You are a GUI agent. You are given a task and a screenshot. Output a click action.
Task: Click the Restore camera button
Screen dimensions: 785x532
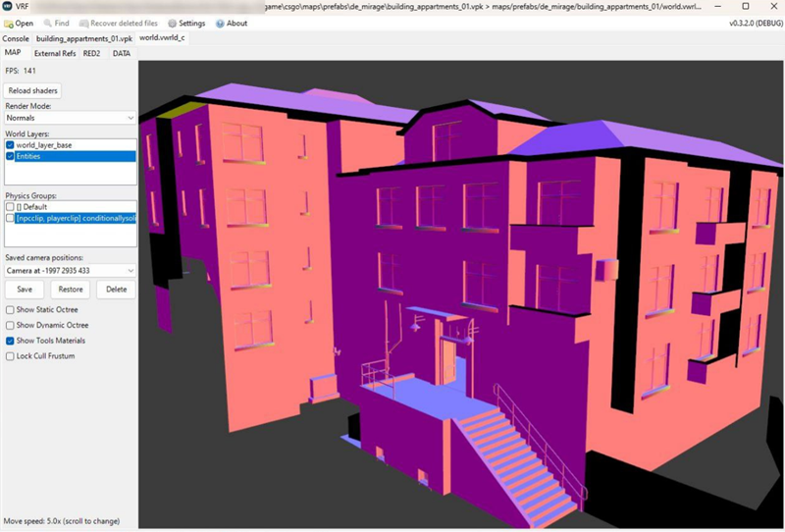[70, 290]
